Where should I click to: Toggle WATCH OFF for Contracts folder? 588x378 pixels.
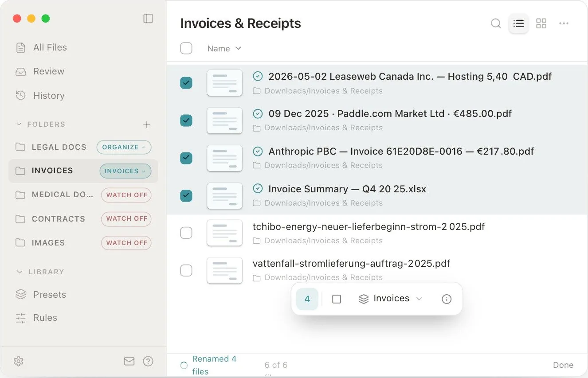[126, 218]
